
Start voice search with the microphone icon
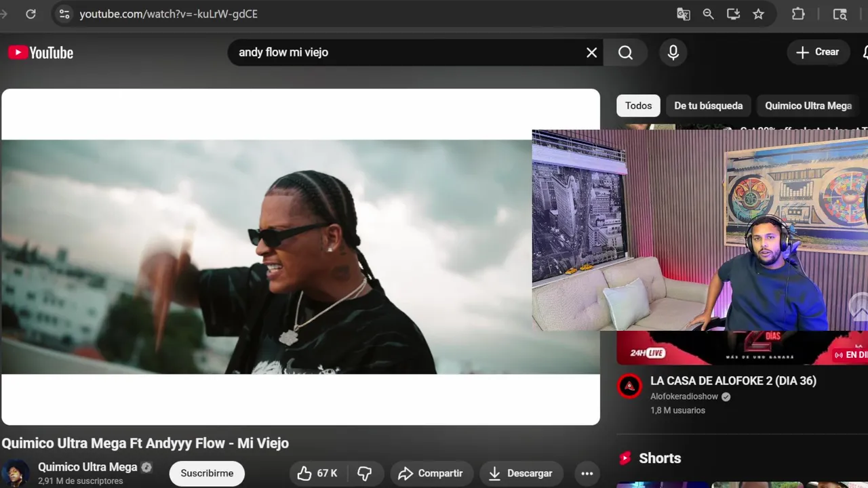673,52
